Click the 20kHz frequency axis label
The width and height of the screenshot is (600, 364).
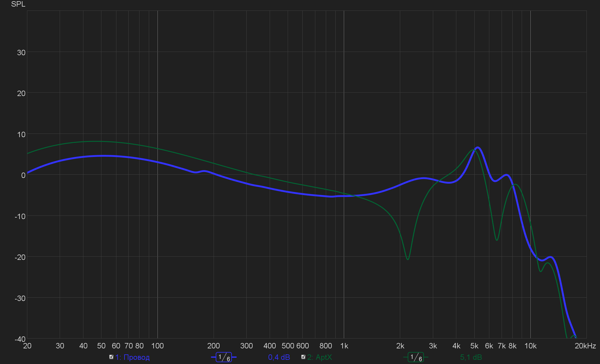tap(585, 346)
